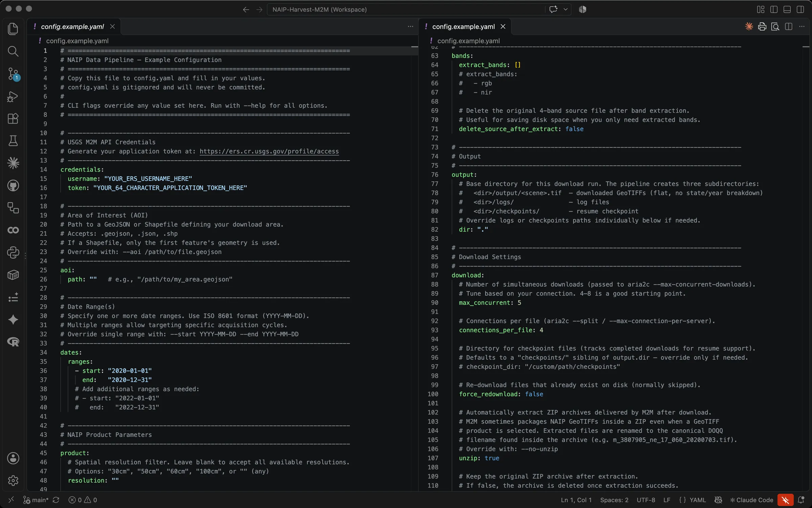Toggle the bottom panel layout button

click(x=787, y=9)
